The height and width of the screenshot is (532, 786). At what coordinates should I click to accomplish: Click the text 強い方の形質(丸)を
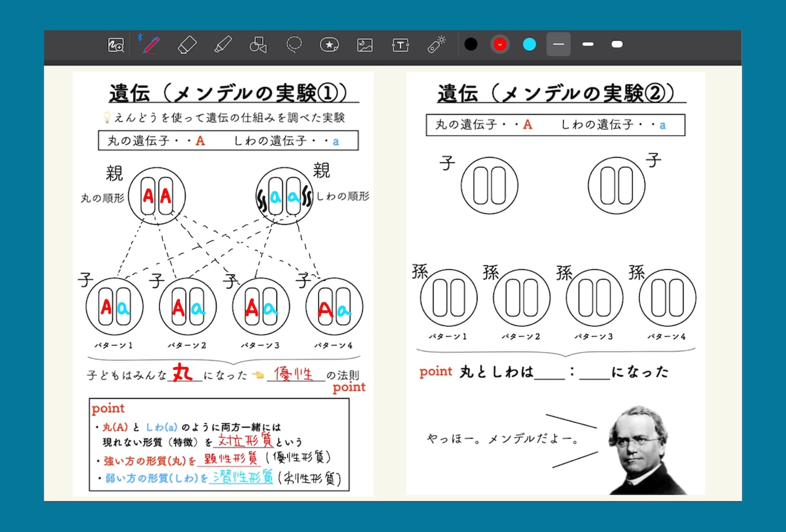(x=149, y=461)
